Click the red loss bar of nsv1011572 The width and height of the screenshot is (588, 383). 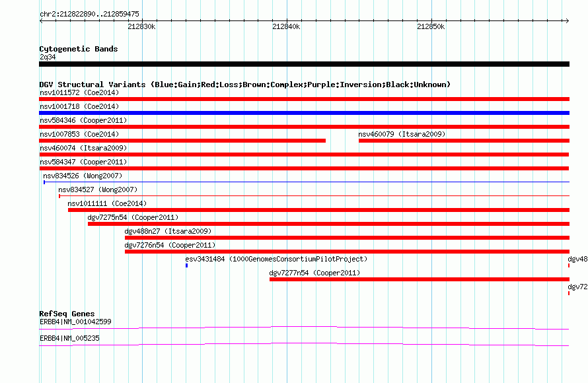pos(304,99)
